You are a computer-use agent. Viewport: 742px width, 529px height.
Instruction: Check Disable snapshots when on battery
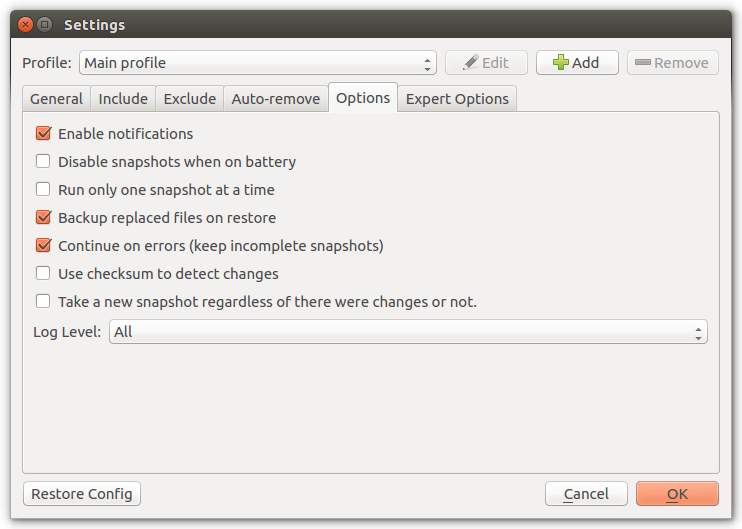(x=43, y=161)
